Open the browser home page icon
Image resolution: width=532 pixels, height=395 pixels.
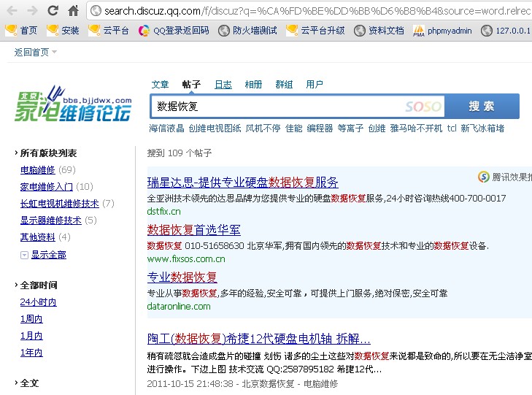pos(73,11)
